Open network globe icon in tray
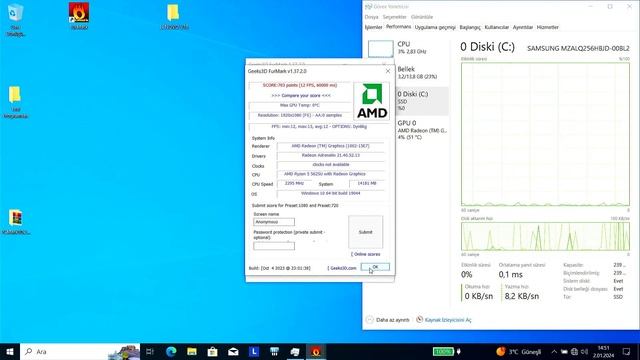The width and height of the screenshot is (640, 360). tap(574, 351)
